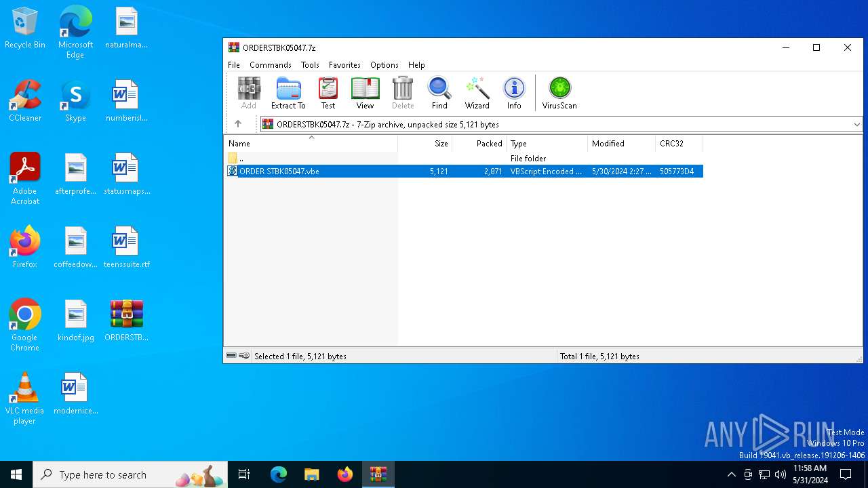Select the coffeedow image desktop file
868x488 pixels.
pos(75,247)
